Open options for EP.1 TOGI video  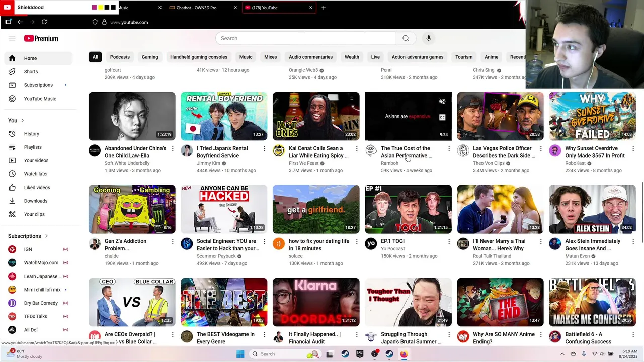point(449,242)
